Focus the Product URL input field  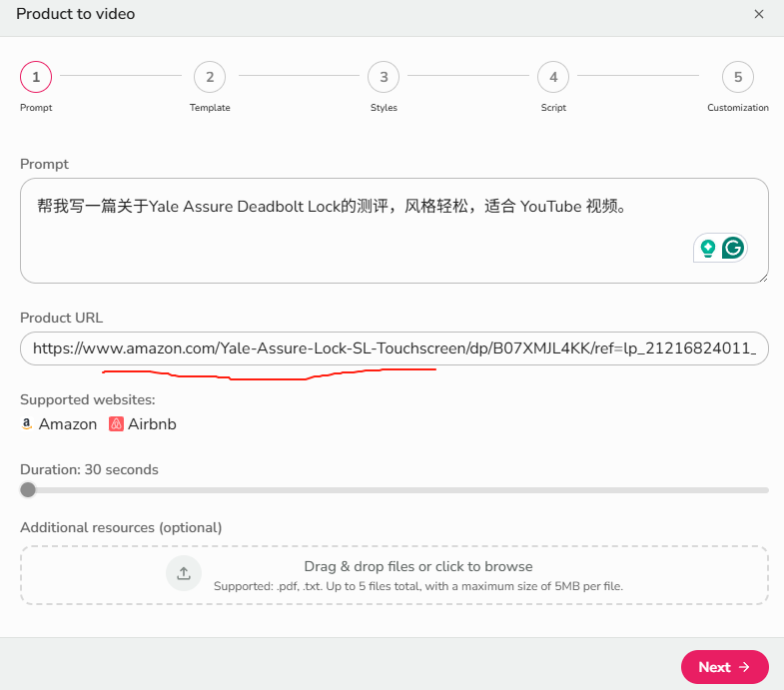click(393, 349)
